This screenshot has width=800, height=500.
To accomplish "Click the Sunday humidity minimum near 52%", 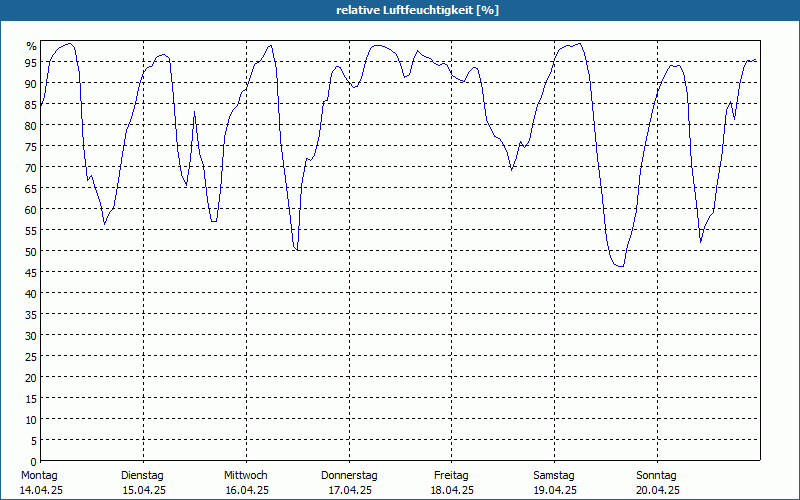I will pyautogui.click(x=701, y=241).
